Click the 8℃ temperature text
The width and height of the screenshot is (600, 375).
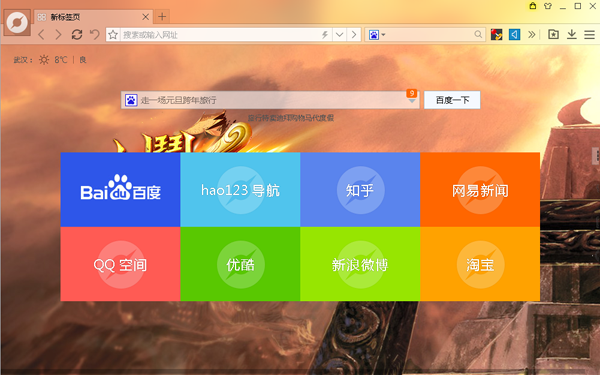tap(60, 60)
